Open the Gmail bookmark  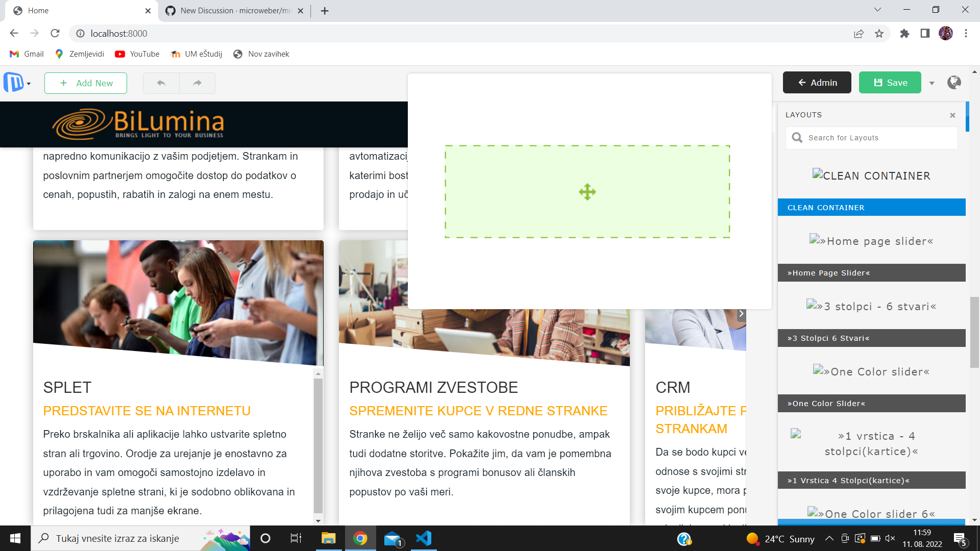point(27,54)
